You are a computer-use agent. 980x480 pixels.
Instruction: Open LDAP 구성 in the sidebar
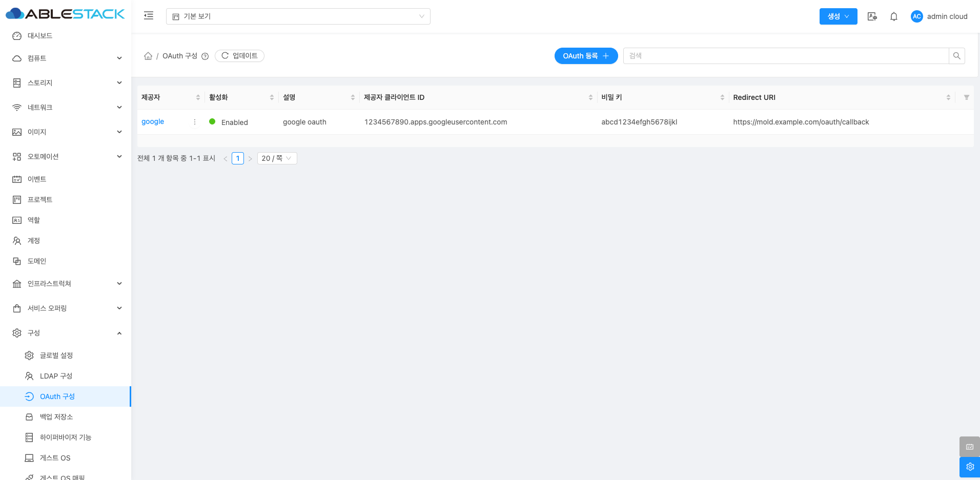coord(56,376)
